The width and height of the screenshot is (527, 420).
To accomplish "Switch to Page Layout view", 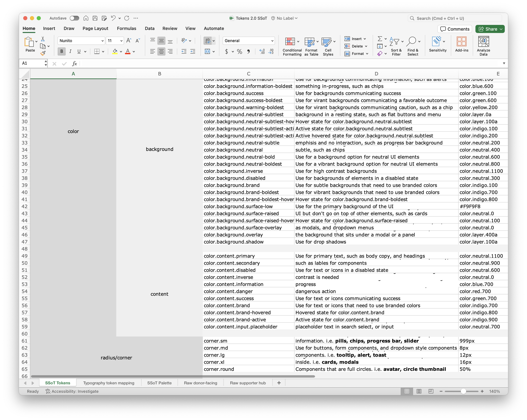I will tap(419, 391).
